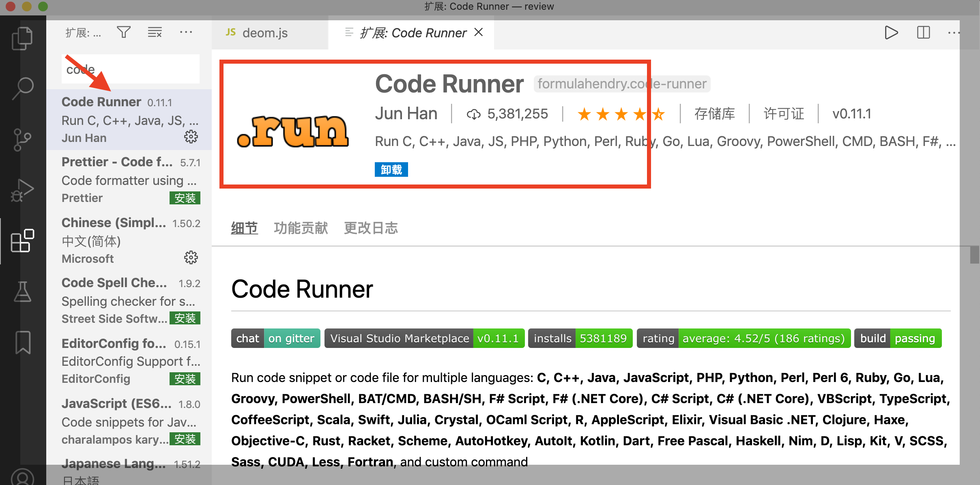The width and height of the screenshot is (980, 485).
Task: Install the Prettier extension
Action: [185, 198]
